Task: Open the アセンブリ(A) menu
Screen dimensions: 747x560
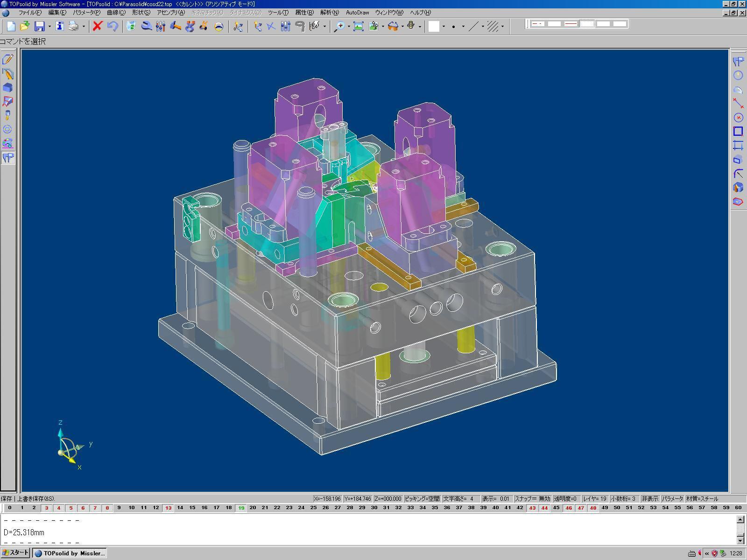Action: pyautogui.click(x=170, y=13)
